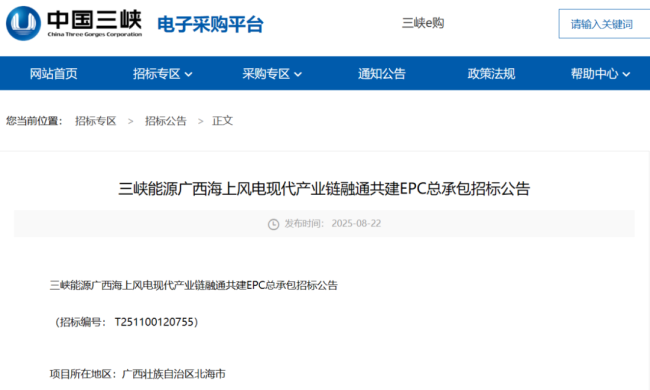The width and height of the screenshot is (650, 390).
Task: Expand the 帮助中心 chevron arrow
Action: pyautogui.click(x=626, y=75)
